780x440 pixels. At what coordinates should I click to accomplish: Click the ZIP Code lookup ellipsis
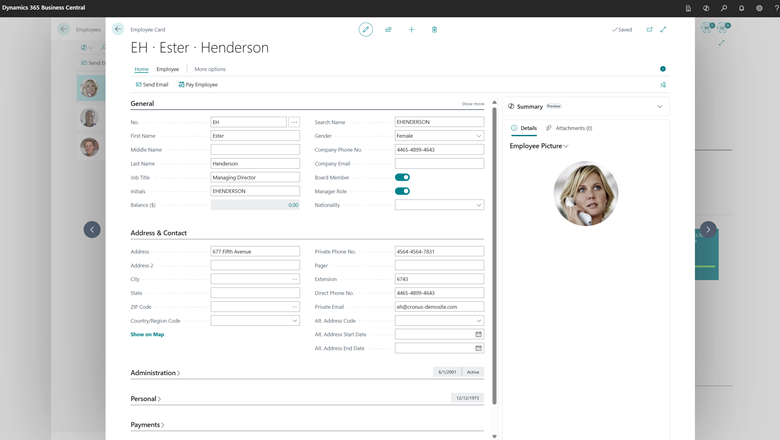pyautogui.click(x=295, y=307)
